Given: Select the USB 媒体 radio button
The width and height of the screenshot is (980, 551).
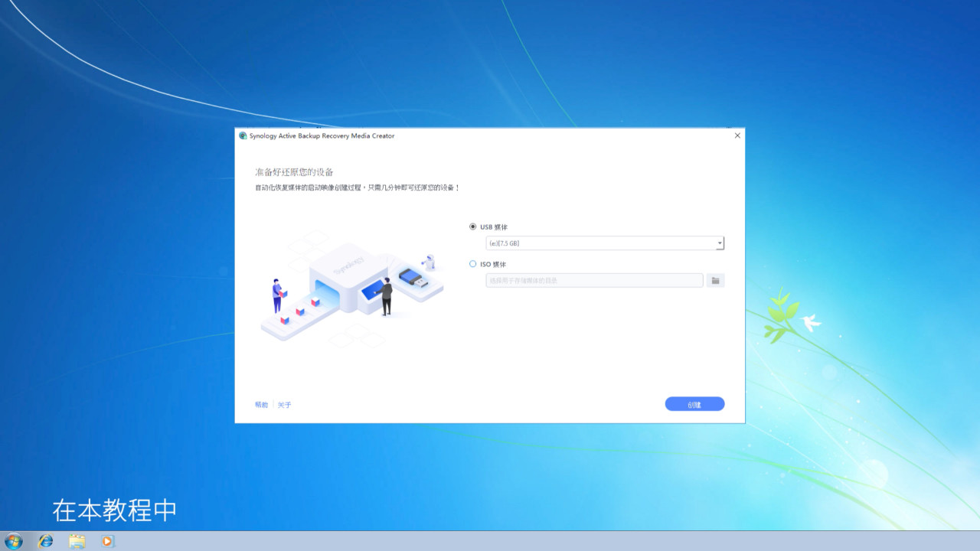Looking at the screenshot, I should pos(472,227).
